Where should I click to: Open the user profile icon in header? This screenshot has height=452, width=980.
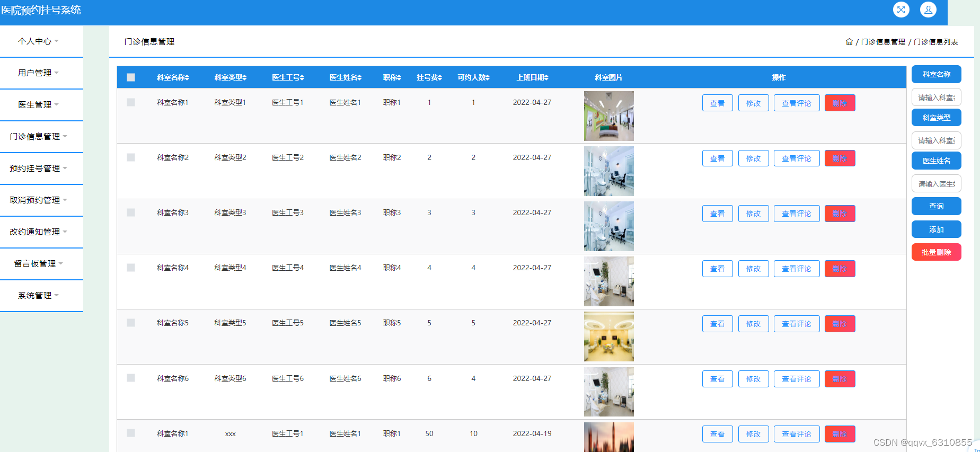928,10
